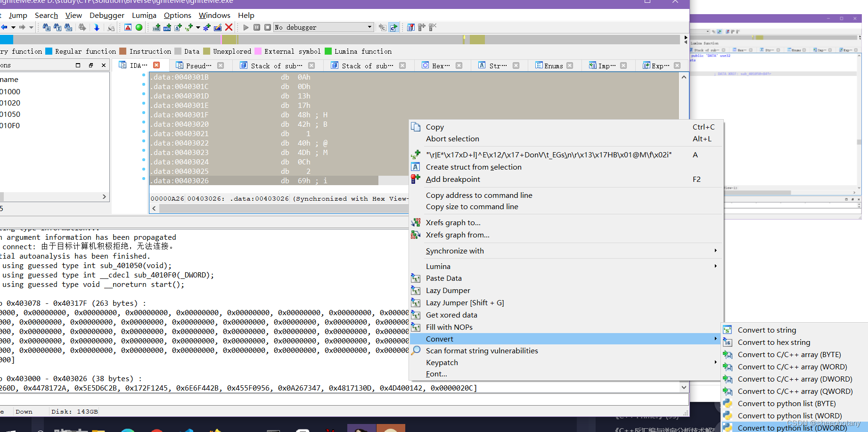The image size is (868, 432).
Task: Click the Regular function blue legend swatch
Action: click(x=49, y=51)
